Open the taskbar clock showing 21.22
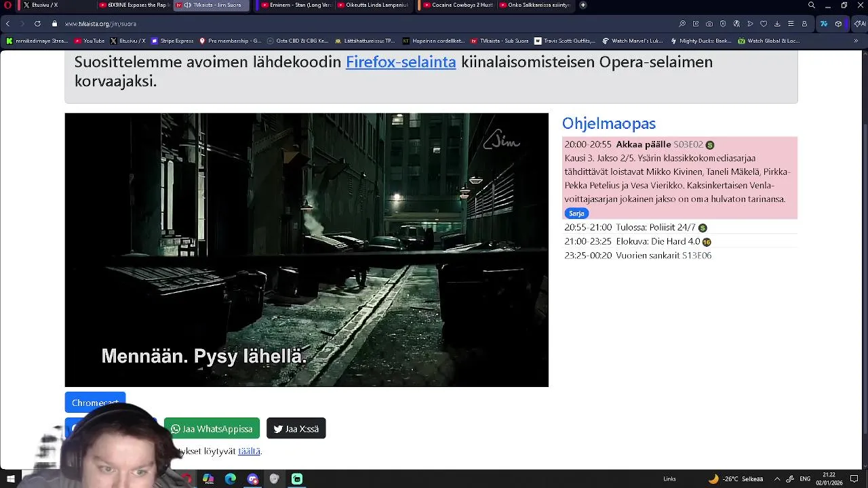868x488 pixels. (829, 479)
